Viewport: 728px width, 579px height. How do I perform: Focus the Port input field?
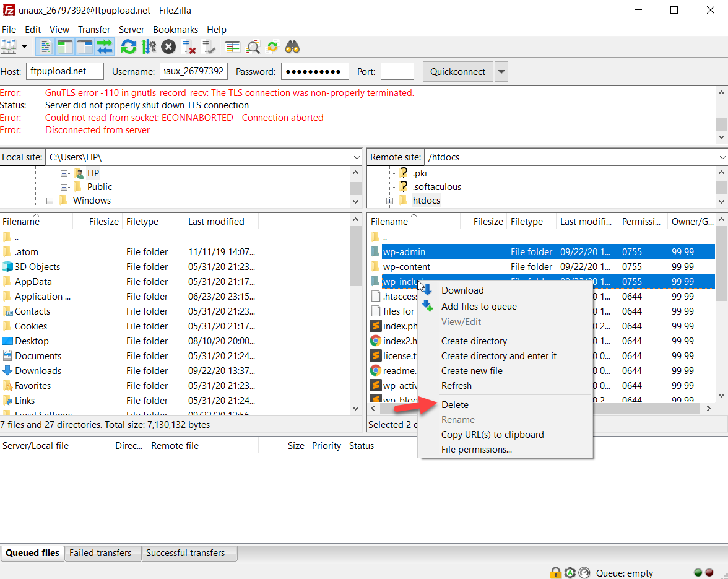point(397,71)
